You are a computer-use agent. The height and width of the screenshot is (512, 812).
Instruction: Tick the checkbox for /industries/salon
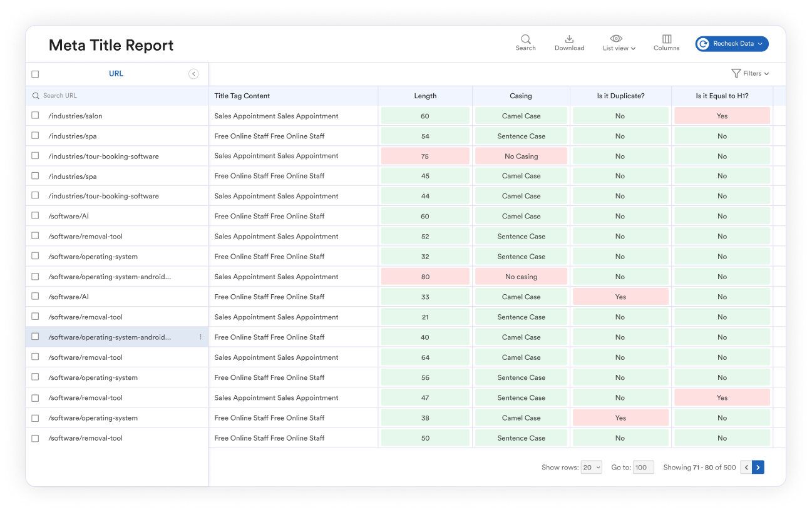click(x=35, y=116)
